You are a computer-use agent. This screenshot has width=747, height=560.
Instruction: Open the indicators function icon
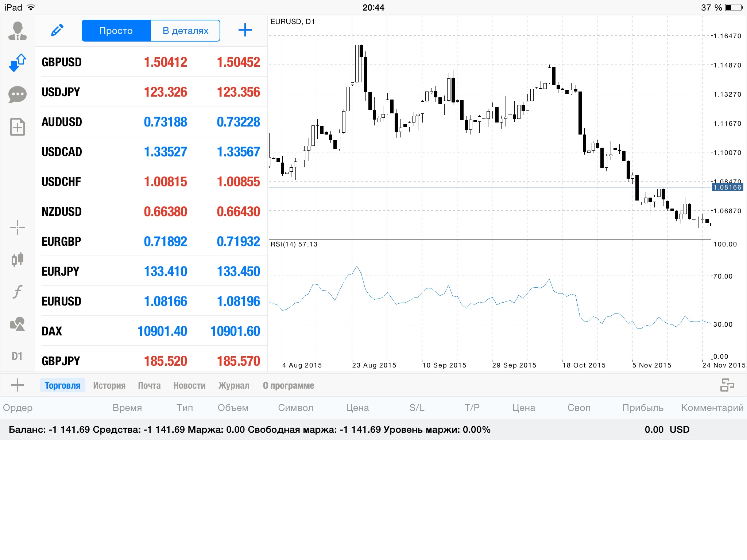point(17,291)
